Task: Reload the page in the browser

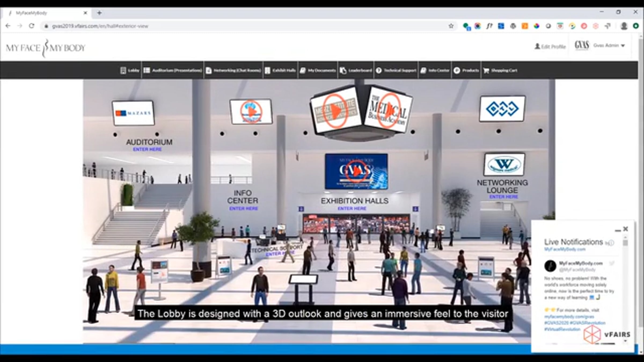Action: tap(32, 26)
